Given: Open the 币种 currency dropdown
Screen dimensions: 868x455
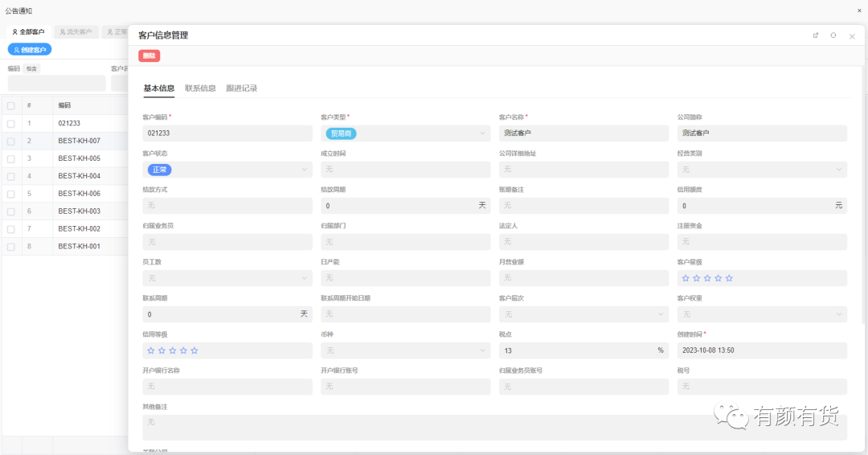Looking at the screenshot, I should point(482,350).
